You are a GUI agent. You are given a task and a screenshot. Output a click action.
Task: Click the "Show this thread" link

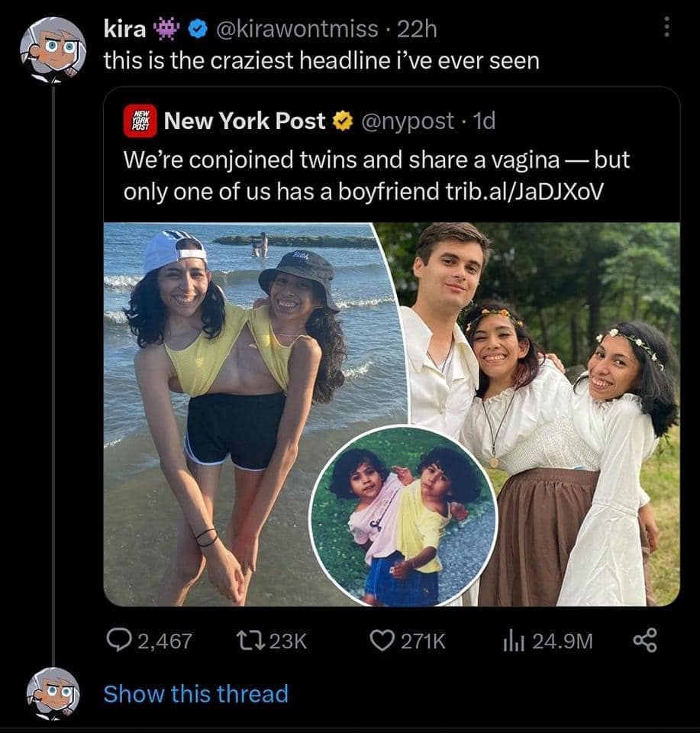click(195, 694)
